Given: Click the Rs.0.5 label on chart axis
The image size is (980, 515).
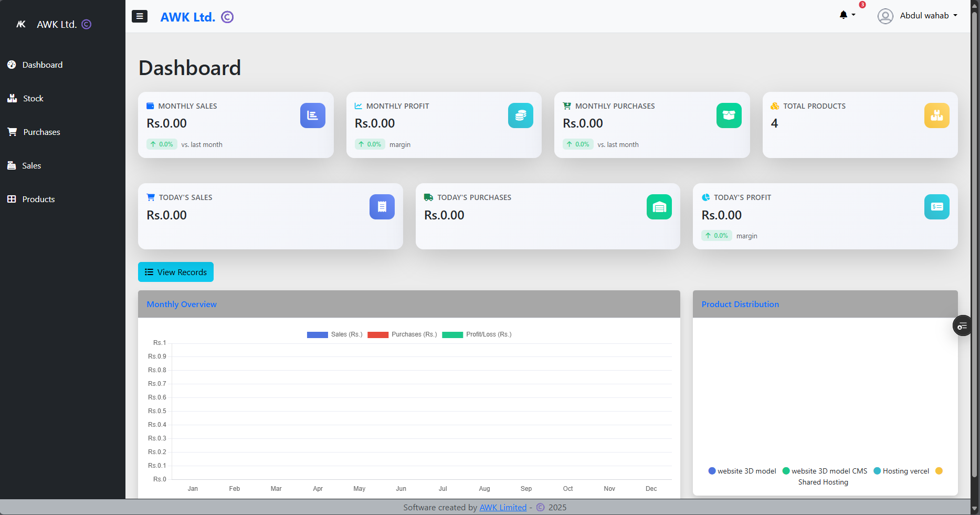Looking at the screenshot, I should 157,411.
